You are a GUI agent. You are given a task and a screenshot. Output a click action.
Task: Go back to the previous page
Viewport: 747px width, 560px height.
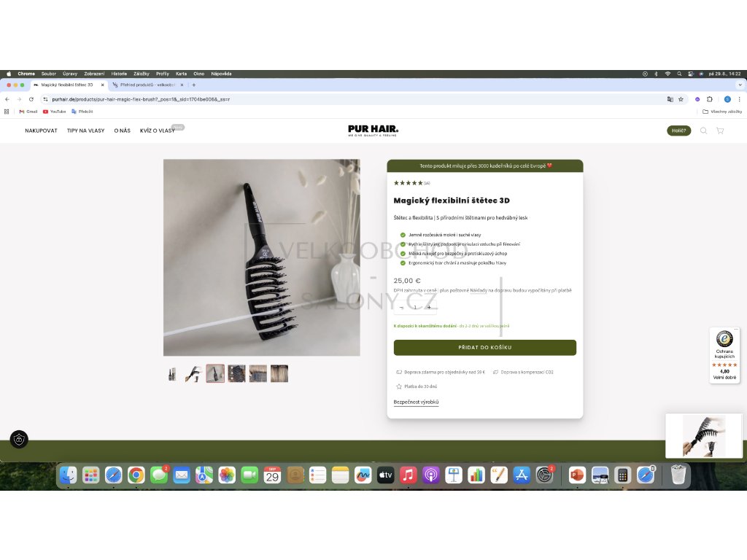coord(7,99)
